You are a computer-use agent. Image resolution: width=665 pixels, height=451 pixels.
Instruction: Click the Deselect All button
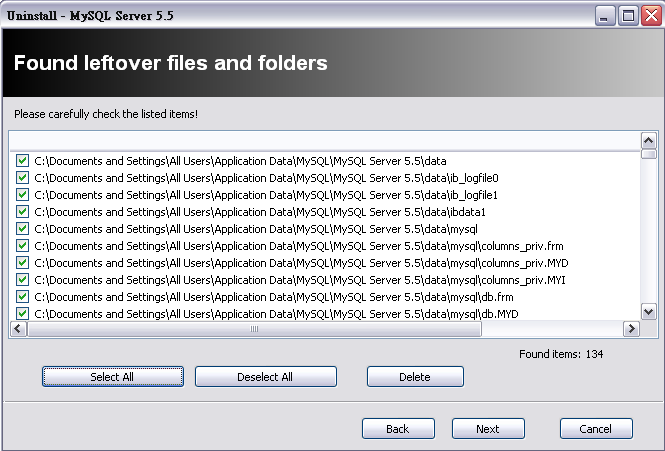(266, 377)
